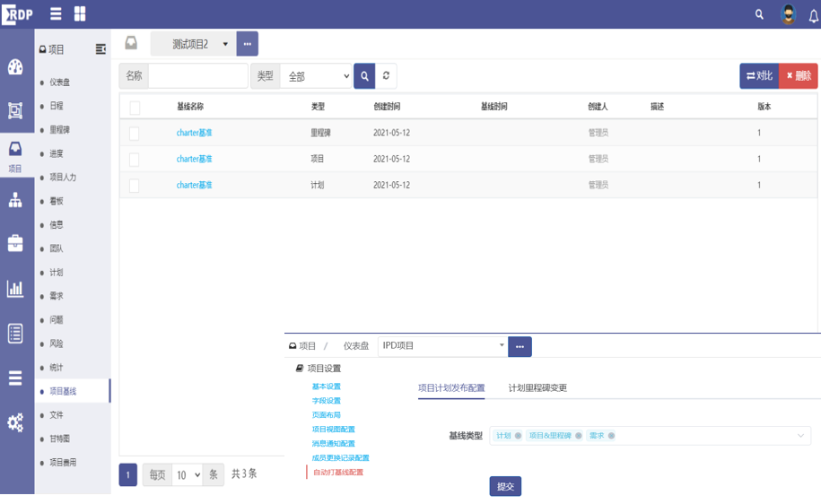This screenshot has height=504, width=821.
Task: Toggle the select-all checkbox in table header
Action: (135, 108)
